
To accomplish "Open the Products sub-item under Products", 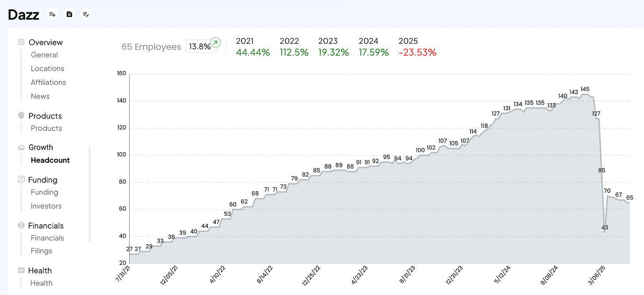I will [46, 128].
